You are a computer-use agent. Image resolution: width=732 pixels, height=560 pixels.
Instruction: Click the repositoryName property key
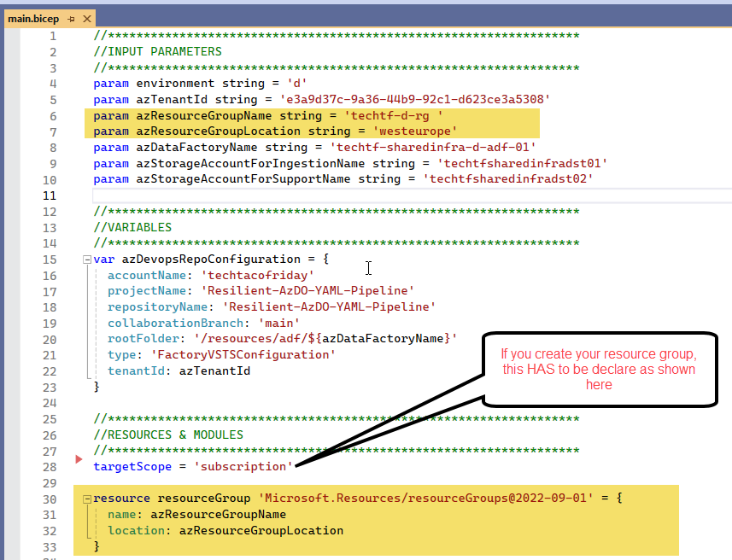point(157,307)
